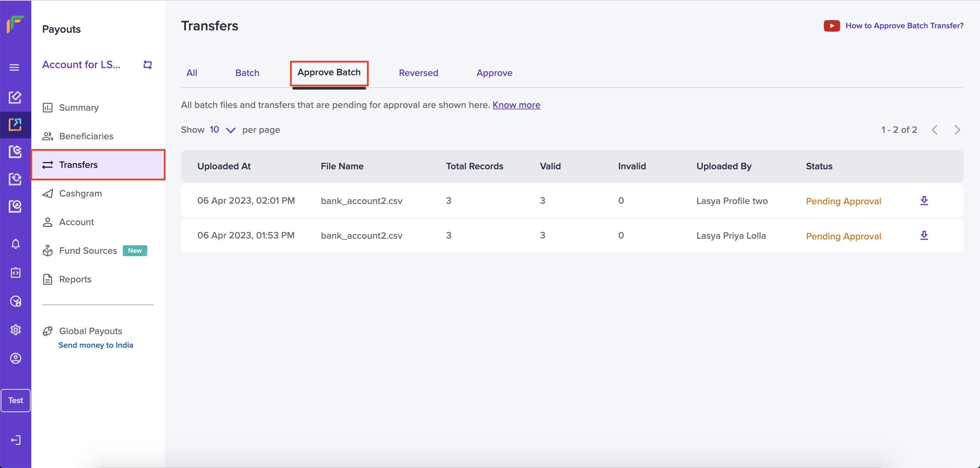The height and width of the screenshot is (468, 980).
Task: Open Fund Sources menu item
Action: [88, 251]
